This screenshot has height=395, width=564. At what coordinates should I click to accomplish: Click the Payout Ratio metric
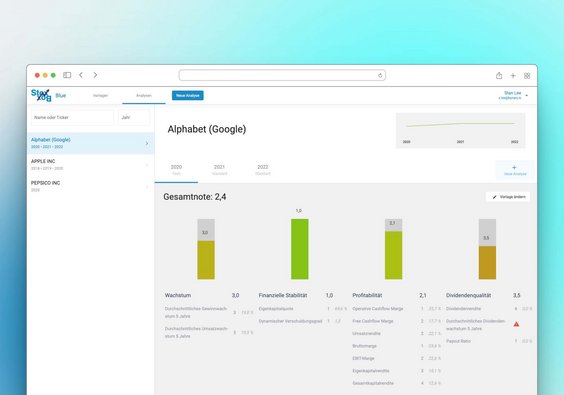click(489, 341)
